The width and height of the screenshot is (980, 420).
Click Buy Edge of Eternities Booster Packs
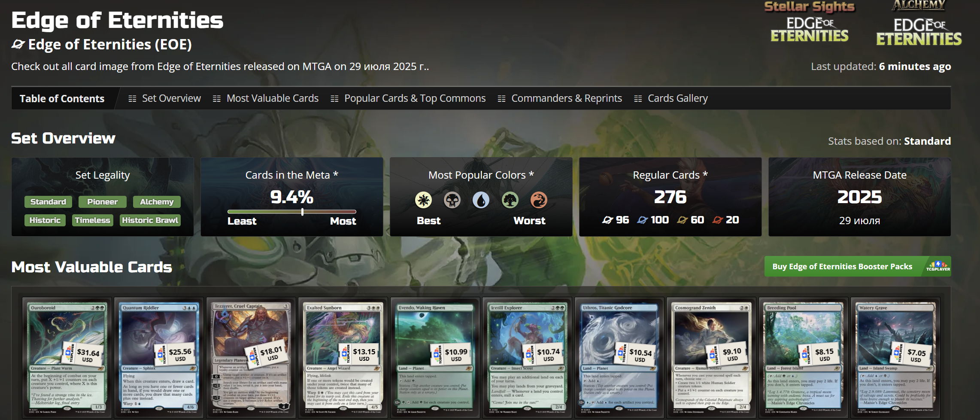pyautogui.click(x=842, y=266)
